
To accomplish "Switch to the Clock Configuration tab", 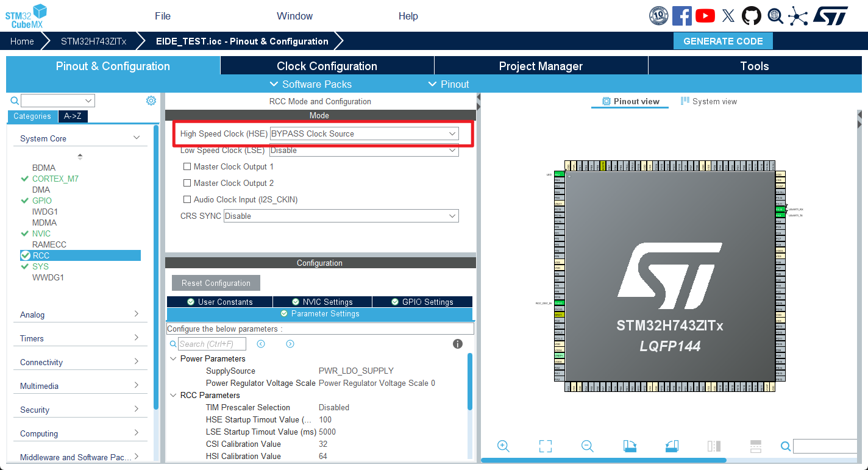I will coord(327,65).
